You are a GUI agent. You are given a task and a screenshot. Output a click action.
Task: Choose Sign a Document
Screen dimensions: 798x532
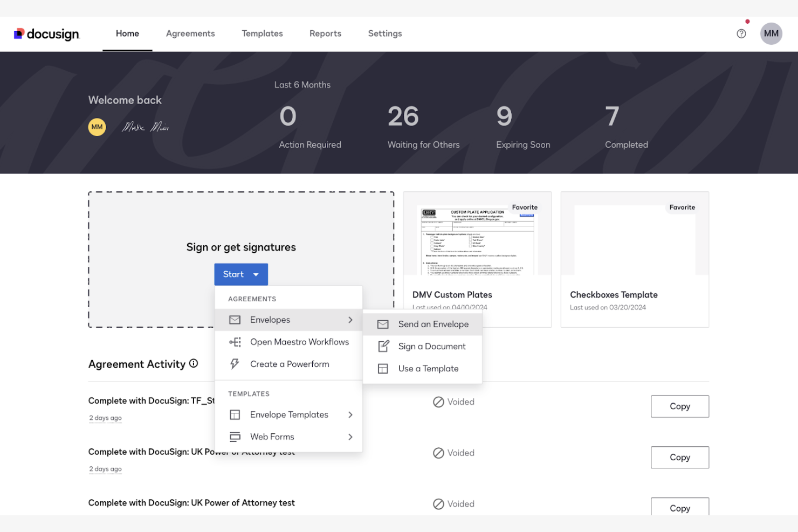point(423,346)
